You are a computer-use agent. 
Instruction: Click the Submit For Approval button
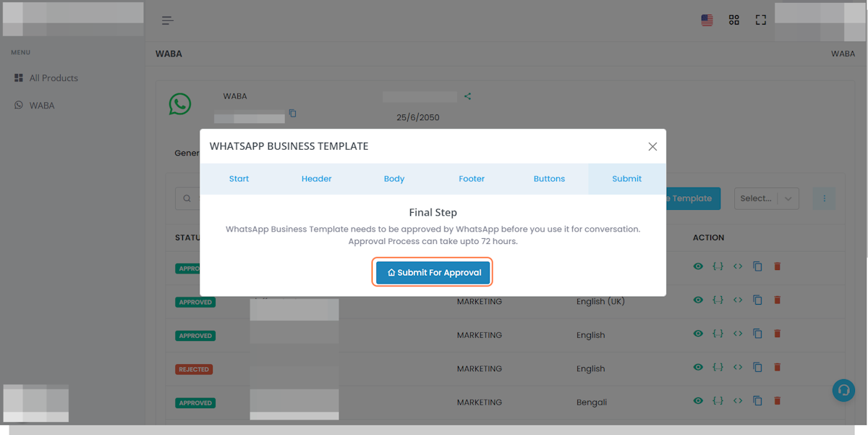[x=433, y=273]
